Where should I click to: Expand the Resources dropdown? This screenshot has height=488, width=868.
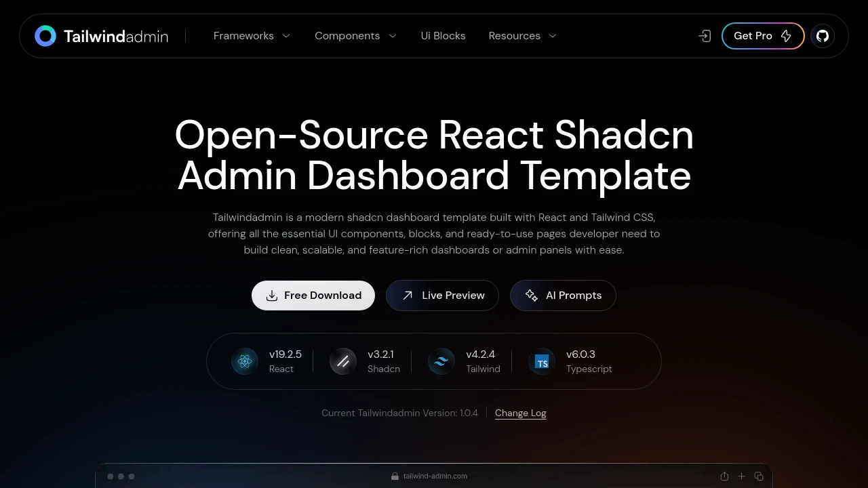tap(522, 36)
